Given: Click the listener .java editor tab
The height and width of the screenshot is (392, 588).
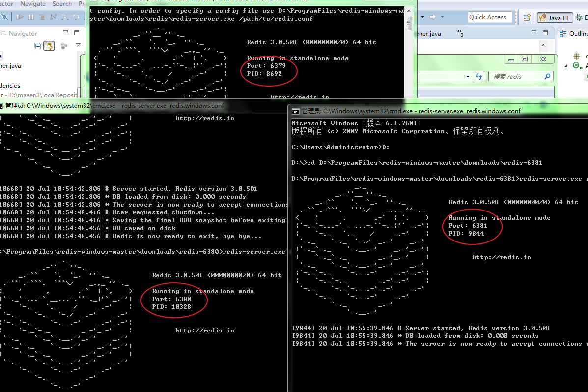Looking at the screenshot, I should click(x=429, y=34).
